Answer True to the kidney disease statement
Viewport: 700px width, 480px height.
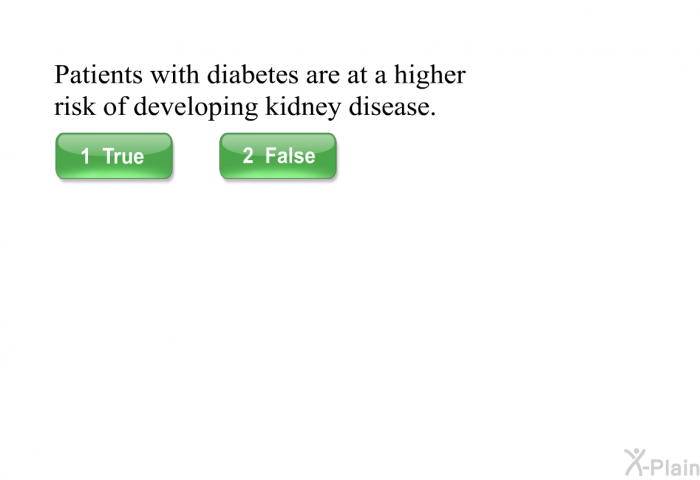pos(114,156)
